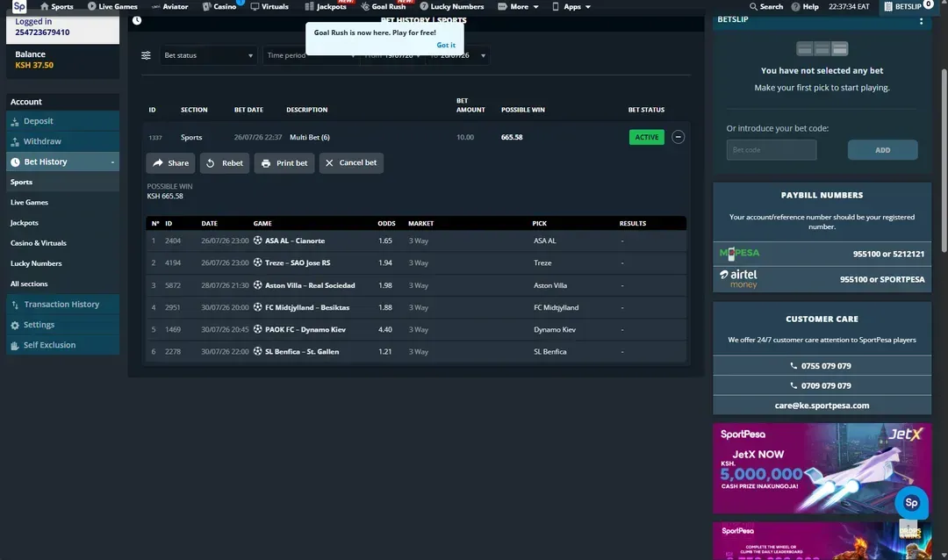Screen dimensions: 948x560
Task: Click Print bet button
Action: (284, 162)
